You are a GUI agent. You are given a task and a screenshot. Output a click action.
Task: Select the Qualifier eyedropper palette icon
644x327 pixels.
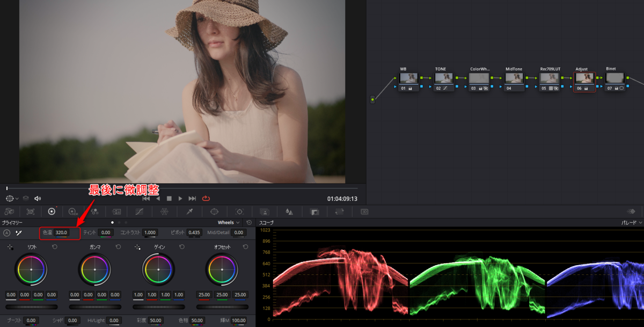pos(189,212)
